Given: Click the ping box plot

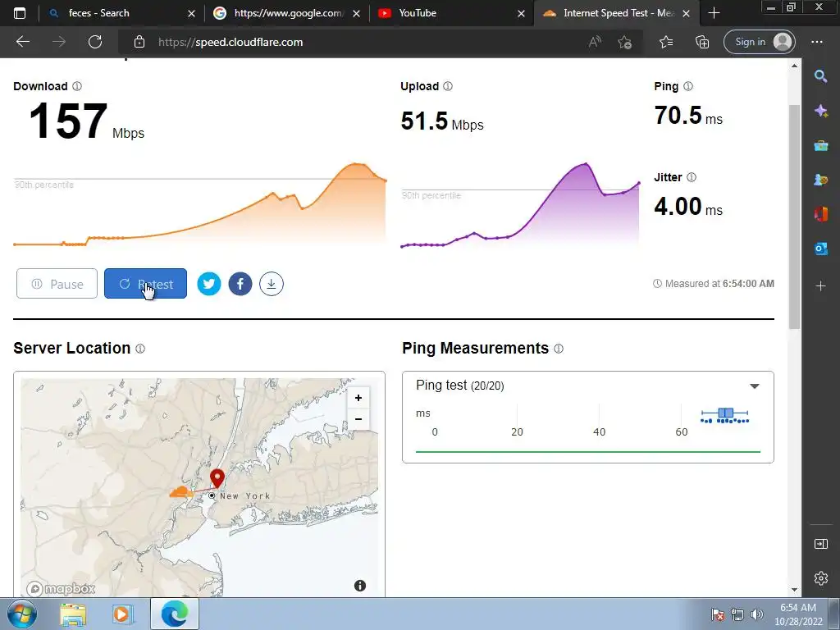Looking at the screenshot, I should (x=725, y=413).
